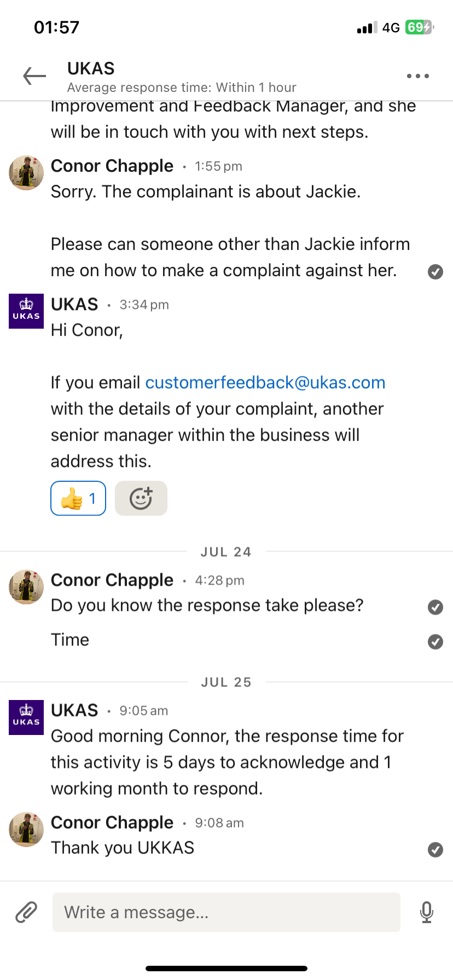453x980 pixels.
Task: Tap checkmark beside 'complaint against her' message
Action: pos(435,272)
